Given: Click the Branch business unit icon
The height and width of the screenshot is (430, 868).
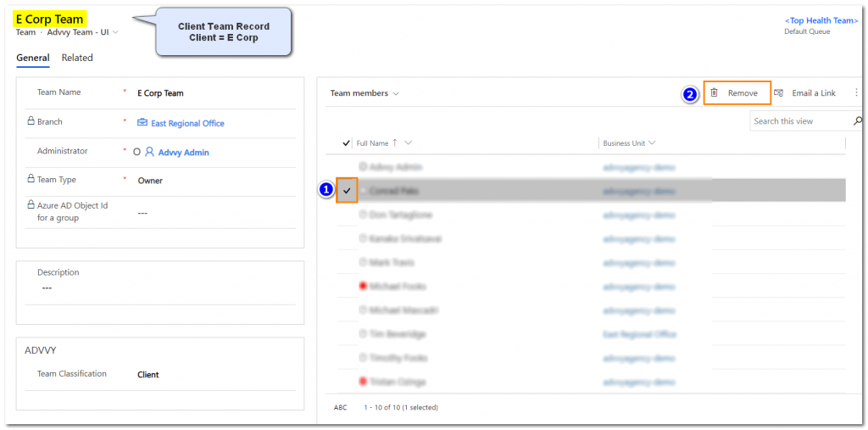Looking at the screenshot, I should [x=142, y=123].
